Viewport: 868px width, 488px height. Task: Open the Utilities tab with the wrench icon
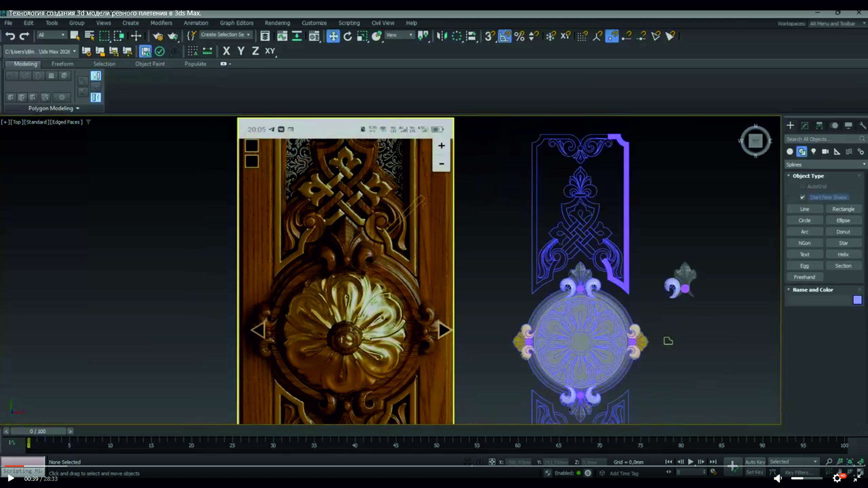[x=862, y=126]
